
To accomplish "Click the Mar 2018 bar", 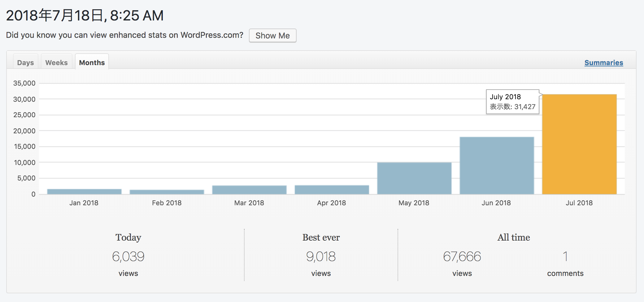I will 249,190.
